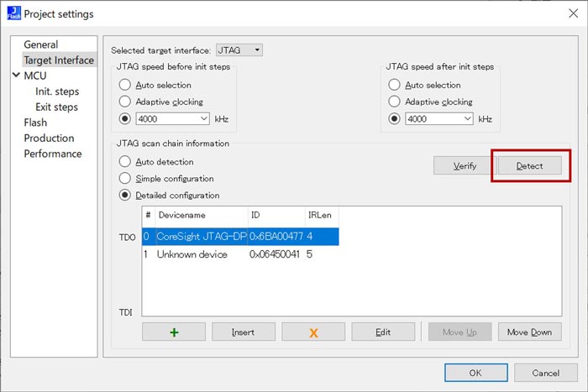The height and width of the screenshot is (392, 588).
Task: Click the Detect button
Action: pos(529,165)
